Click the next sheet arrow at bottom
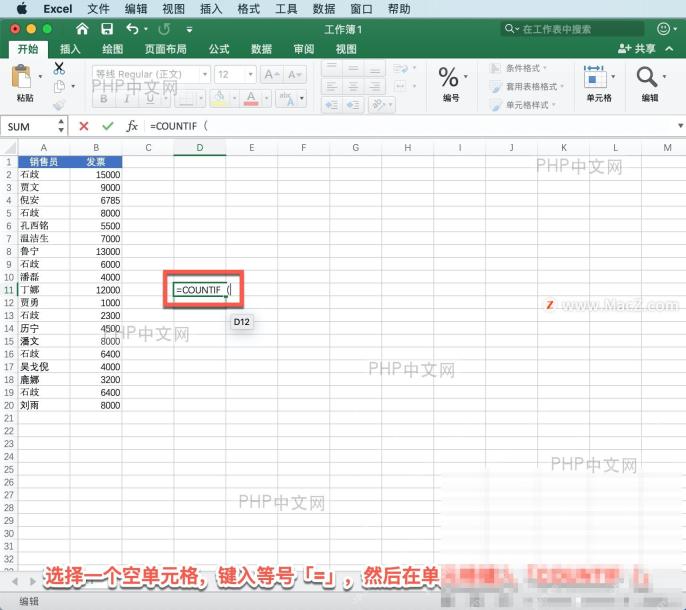Screen dimensions: 686x610 point(33,582)
